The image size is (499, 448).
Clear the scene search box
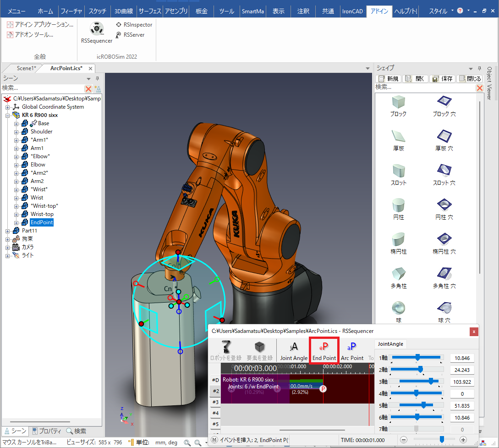[x=88, y=88]
